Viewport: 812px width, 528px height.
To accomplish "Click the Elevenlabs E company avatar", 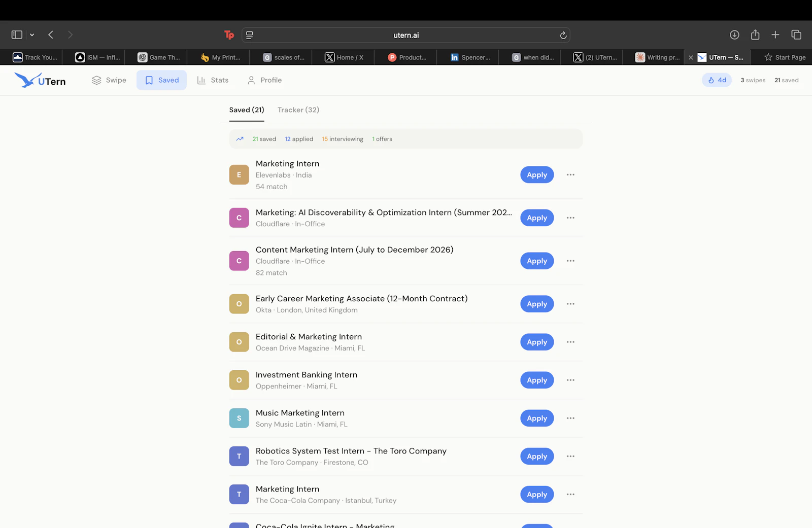I will (239, 175).
